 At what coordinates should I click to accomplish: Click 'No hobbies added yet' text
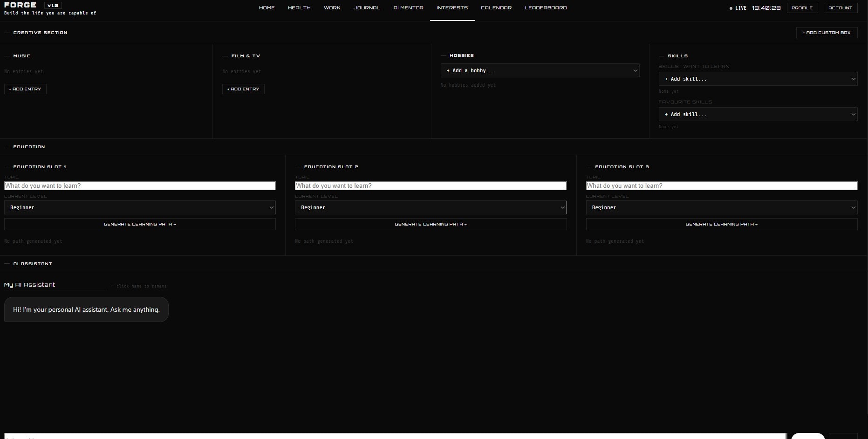(468, 85)
